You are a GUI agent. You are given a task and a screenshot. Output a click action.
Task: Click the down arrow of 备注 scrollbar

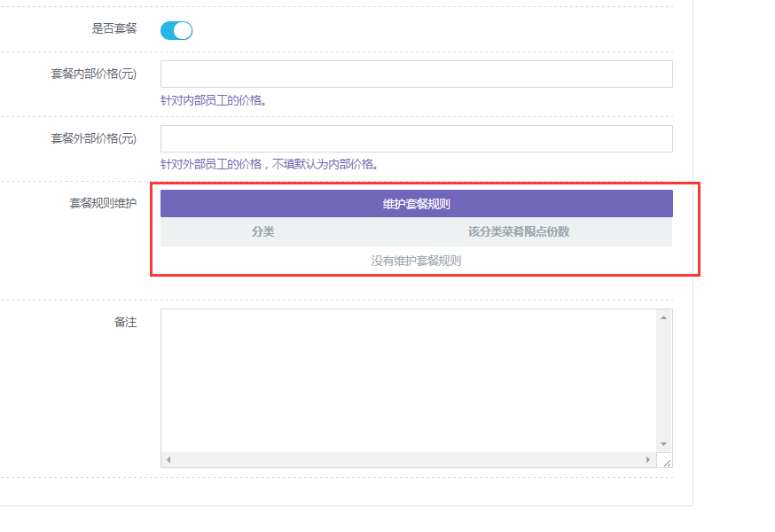coord(663,444)
